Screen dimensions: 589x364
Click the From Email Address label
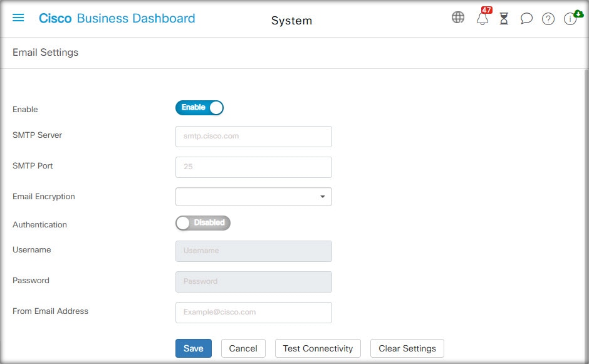tap(50, 311)
